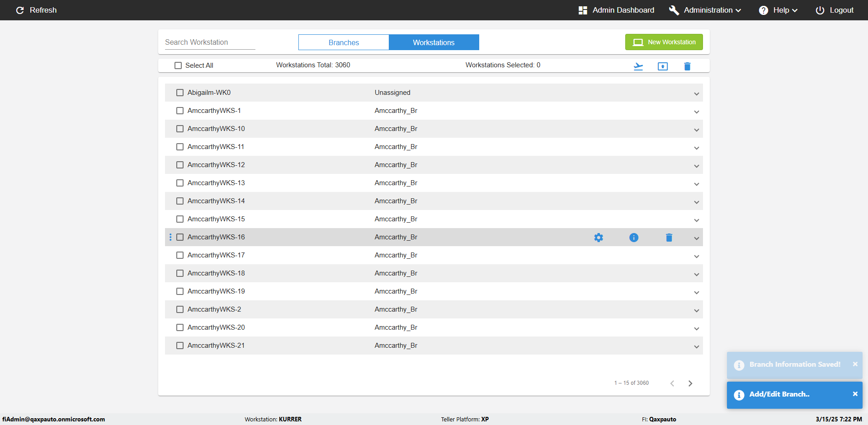Expand the Abigailm-WK0 row
The height and width of the screenshot is (425, 868).
[696, 94]
